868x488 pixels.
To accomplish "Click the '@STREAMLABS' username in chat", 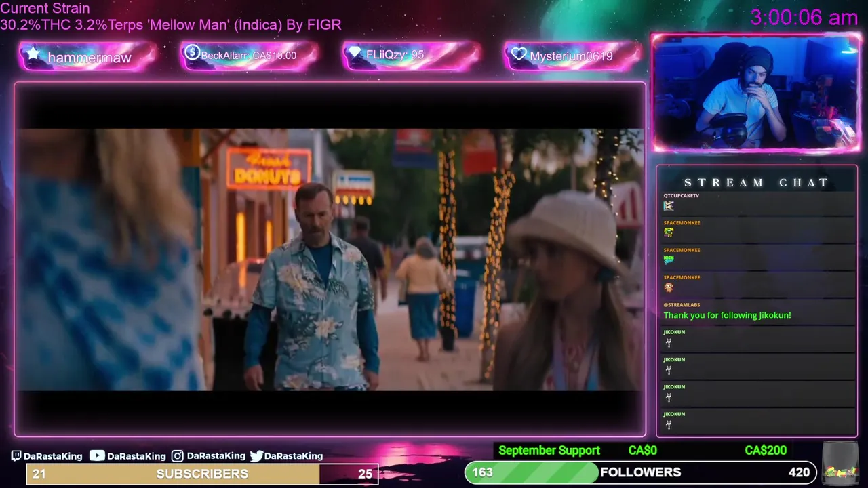I will 682,304.
